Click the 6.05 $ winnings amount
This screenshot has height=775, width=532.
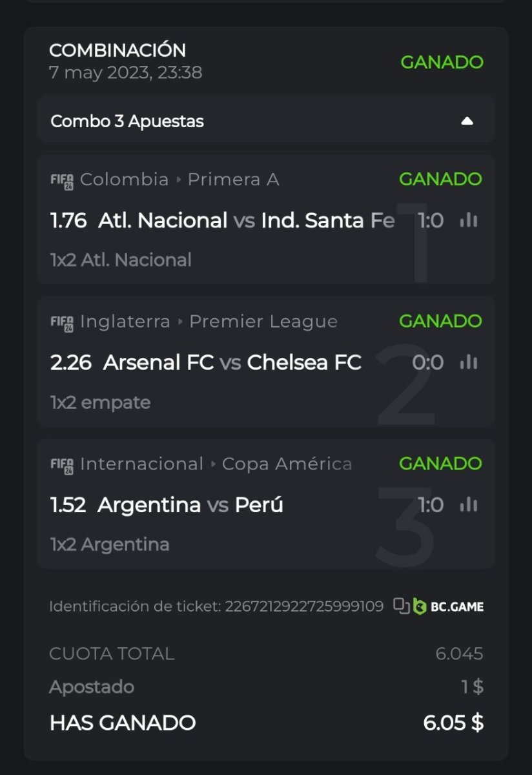(453, 723)
